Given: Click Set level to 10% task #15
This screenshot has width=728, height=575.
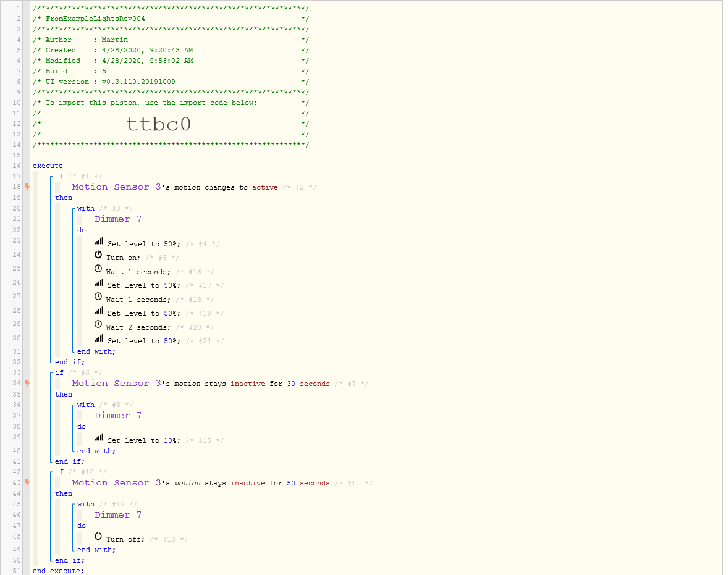Looking at the screenshot, I should click(x=144, y=440).
